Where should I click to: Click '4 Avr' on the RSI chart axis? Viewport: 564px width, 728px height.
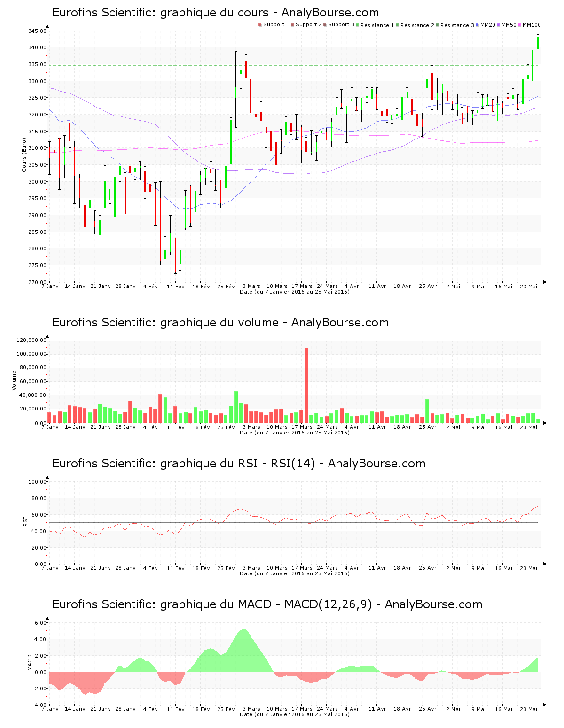(352, 568)
